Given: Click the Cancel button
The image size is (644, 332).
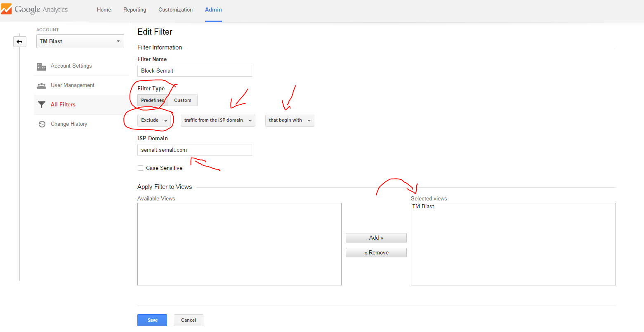Looking at the screenshot, I should [x=189, y=320].
